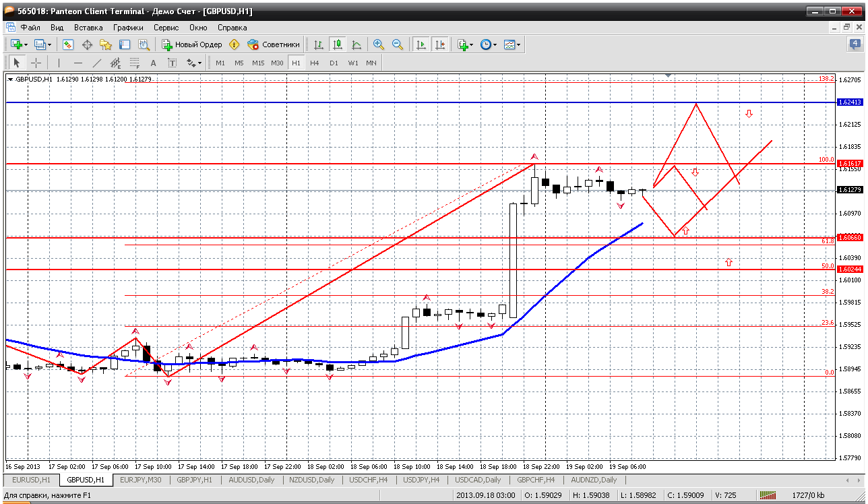Select the trendline drawing tool
The width and height of the screenshot is (868, 504).
click(x=97, y=63)
